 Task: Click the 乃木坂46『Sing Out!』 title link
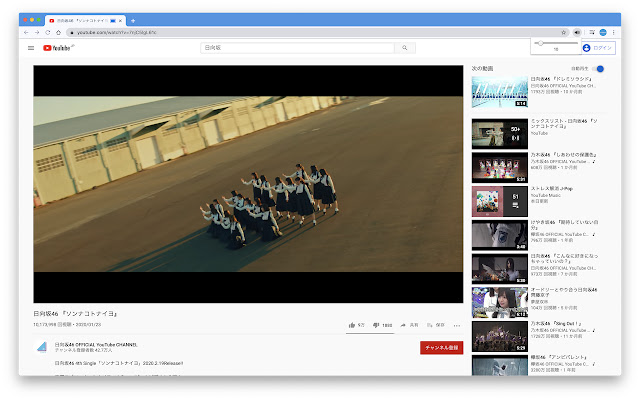click(556, 323)
